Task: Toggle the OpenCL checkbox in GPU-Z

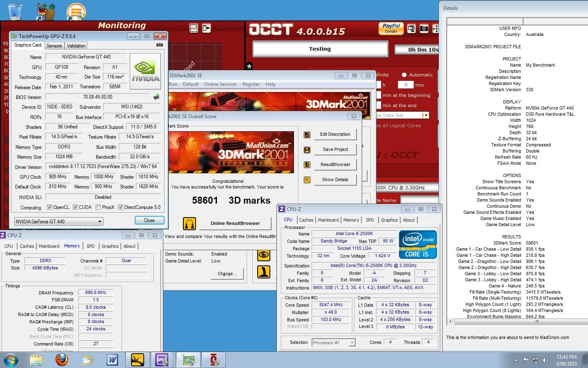Action: click(x=49, y=207)
